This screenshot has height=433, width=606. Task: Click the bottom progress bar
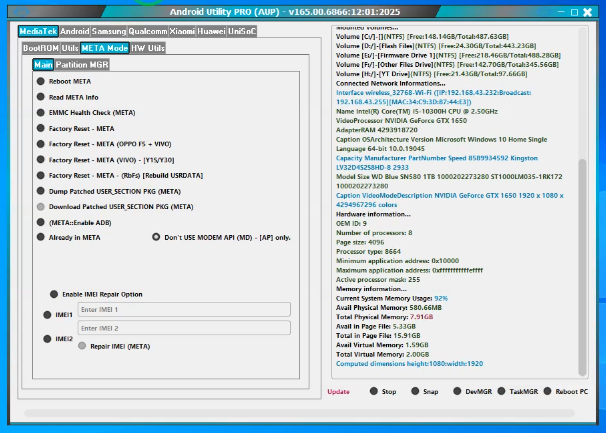tap(300, 413)
